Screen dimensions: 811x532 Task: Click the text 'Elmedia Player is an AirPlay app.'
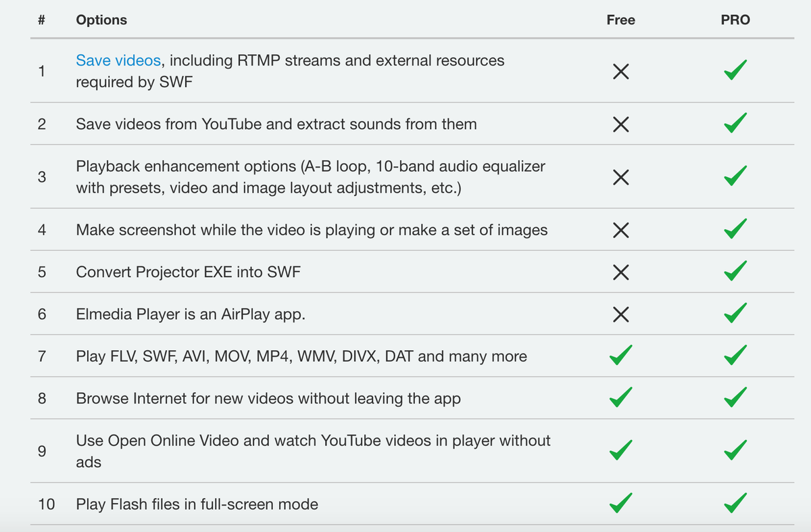point(191,314)
